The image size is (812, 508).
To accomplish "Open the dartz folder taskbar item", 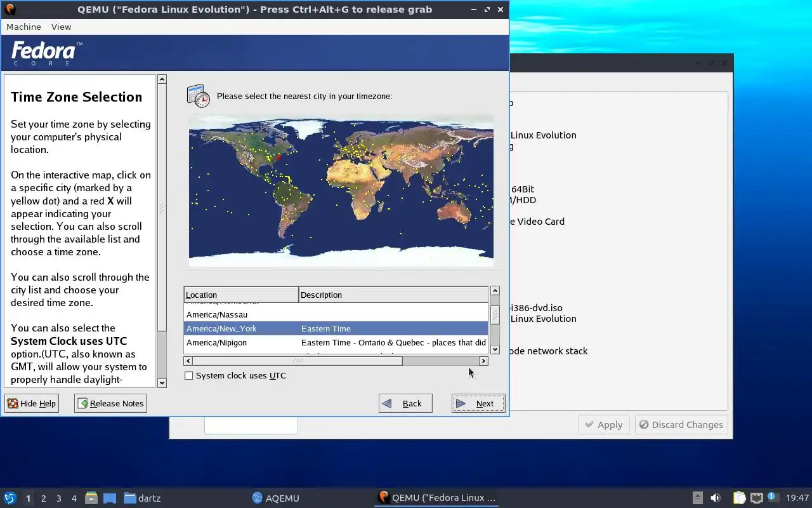I will click(x=143, y=498).
